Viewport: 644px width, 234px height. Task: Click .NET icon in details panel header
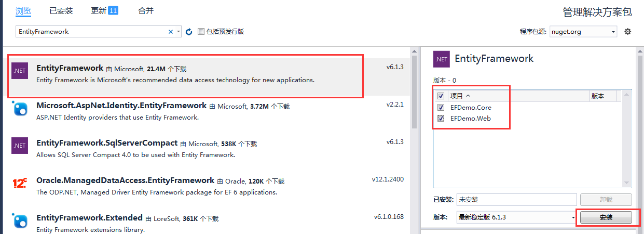point(442,59)
